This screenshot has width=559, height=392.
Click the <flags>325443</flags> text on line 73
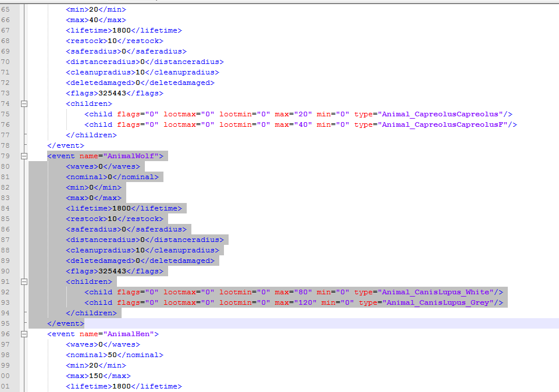pos(115,94)
